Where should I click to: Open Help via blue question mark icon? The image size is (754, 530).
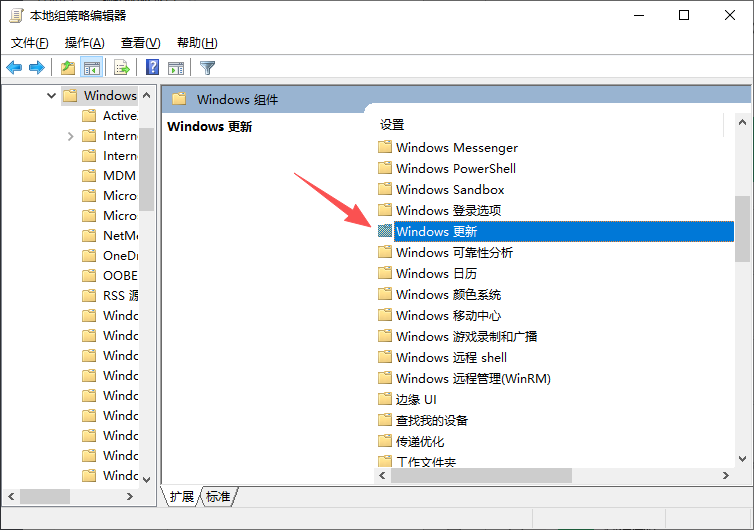[152, 67]
